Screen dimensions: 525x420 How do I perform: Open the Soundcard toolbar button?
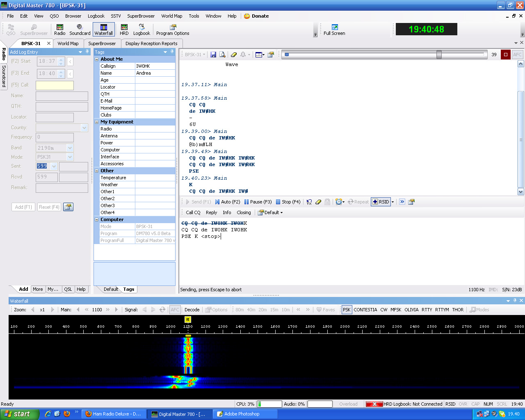coord(80,30)
